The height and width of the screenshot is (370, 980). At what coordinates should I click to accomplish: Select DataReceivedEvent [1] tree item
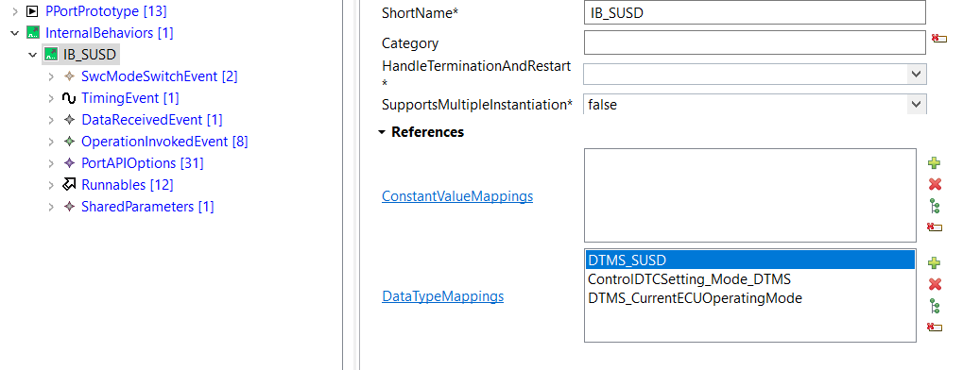(152, 120)
